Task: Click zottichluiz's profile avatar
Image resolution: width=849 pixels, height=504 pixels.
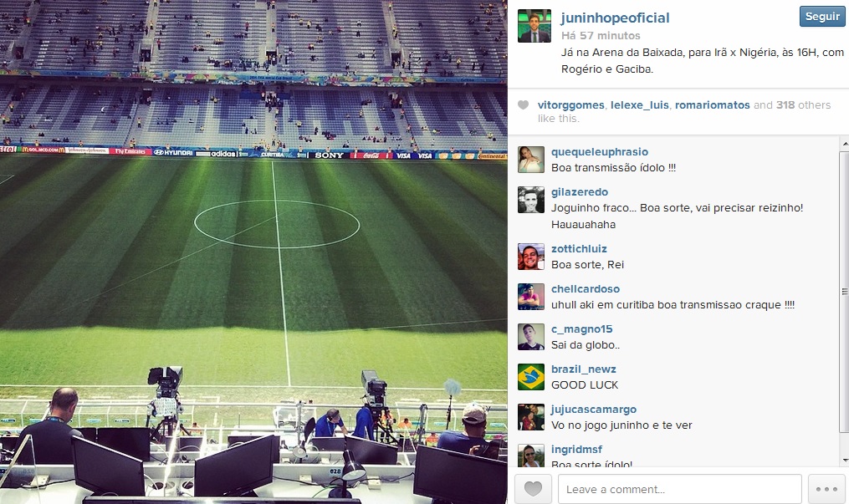Action: pos(531,257)
